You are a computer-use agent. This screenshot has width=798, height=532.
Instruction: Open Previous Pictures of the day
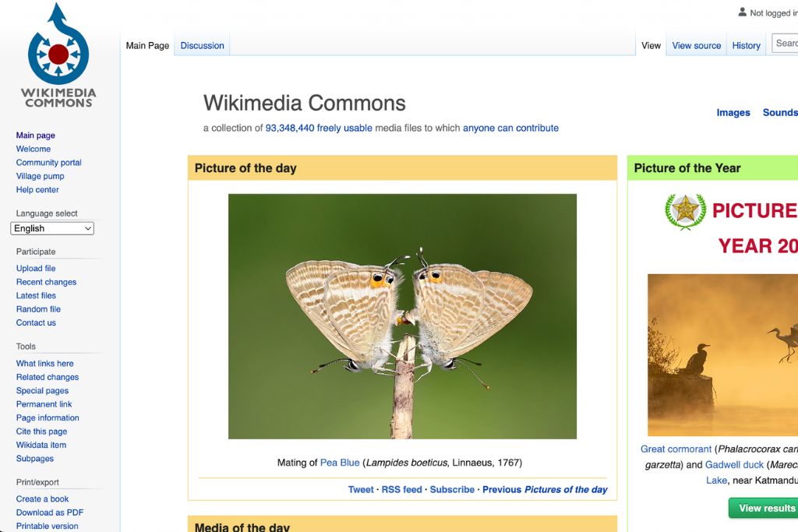[544, 490]
